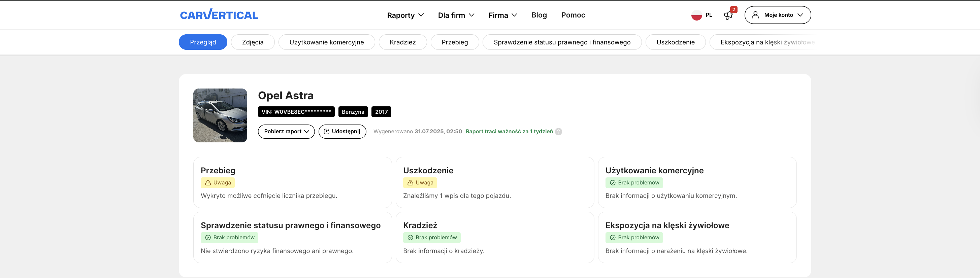Click the red notification count badge
Viewport: 980px width, 278px height.
(734, 9)
